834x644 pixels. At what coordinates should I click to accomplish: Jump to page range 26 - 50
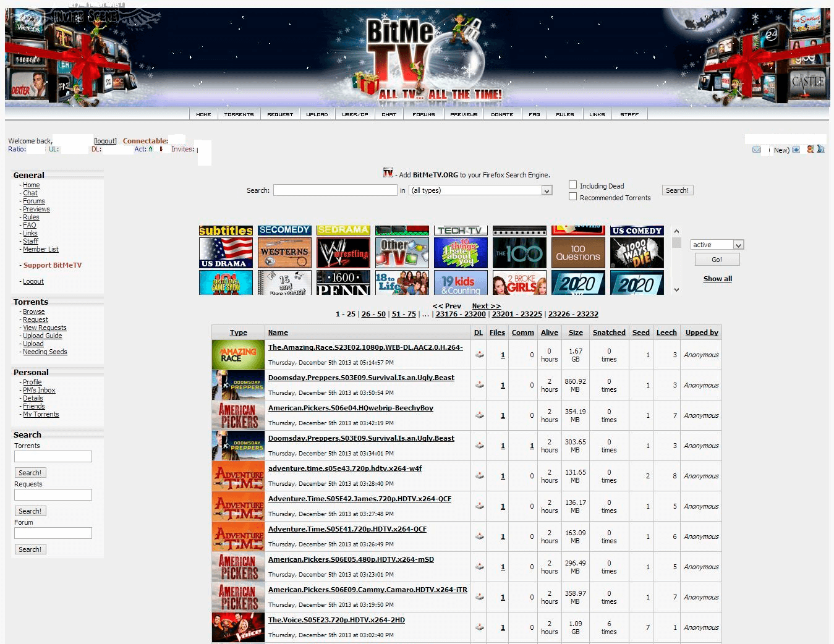pyautogui.click(x=373, y=314)
